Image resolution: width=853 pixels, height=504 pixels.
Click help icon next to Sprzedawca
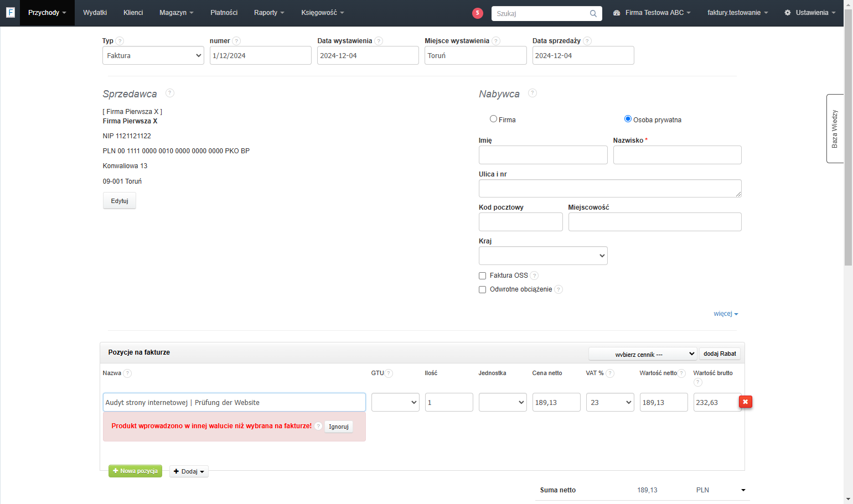[x=170, y=93]
